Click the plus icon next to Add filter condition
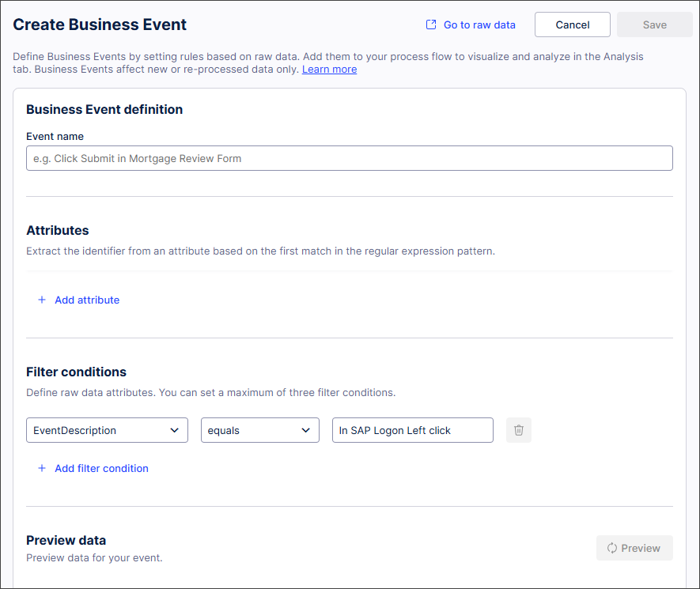The image size is (700, 589). [x=42, y=468]
